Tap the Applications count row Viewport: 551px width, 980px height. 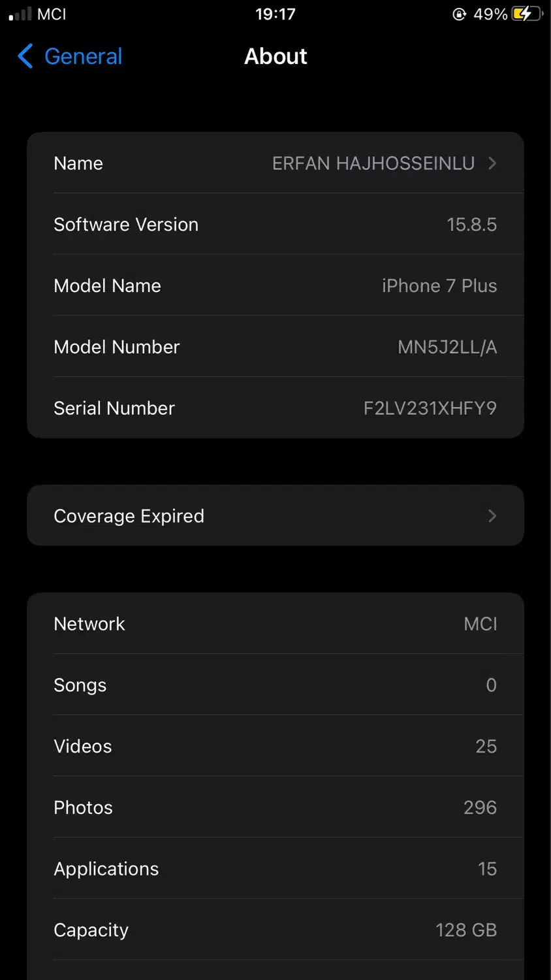(x=274, y=869)
